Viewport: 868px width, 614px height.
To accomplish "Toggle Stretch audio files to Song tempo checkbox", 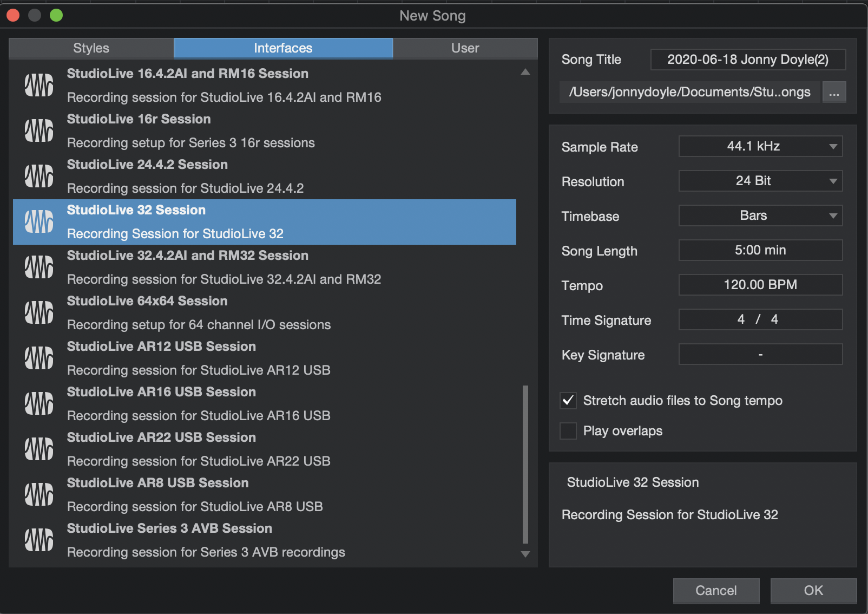I will pos(568,401).
